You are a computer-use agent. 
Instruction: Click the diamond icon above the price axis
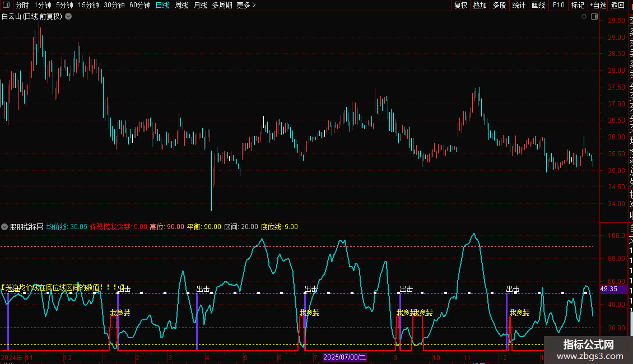[584, 17]
